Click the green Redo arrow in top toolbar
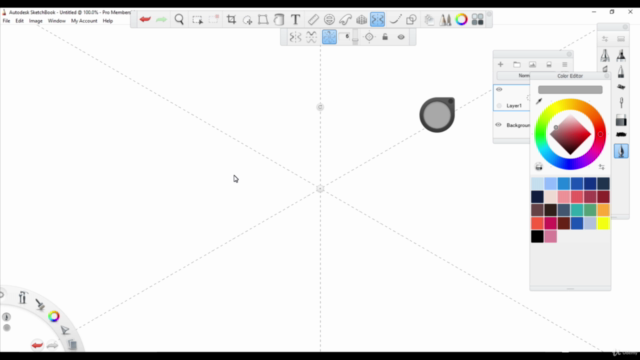 coord(161,19)
